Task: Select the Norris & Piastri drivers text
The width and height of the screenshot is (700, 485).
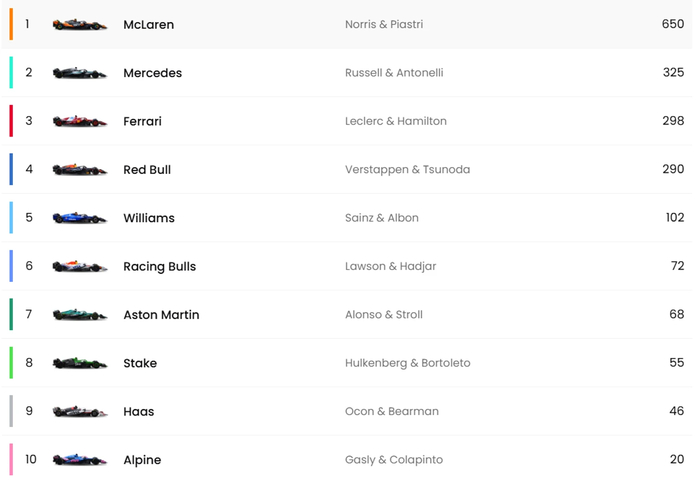Action: [x=383, y=24]
